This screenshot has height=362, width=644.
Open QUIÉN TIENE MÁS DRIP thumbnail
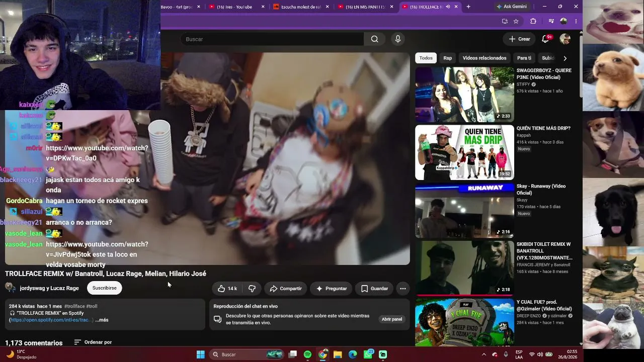click(x=464, y=152)
